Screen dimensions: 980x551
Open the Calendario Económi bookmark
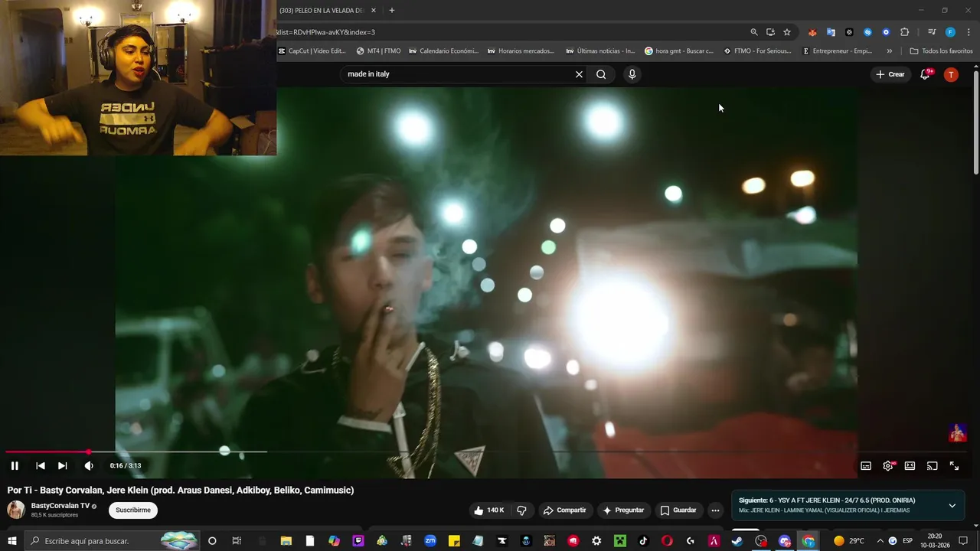(444, 51)
